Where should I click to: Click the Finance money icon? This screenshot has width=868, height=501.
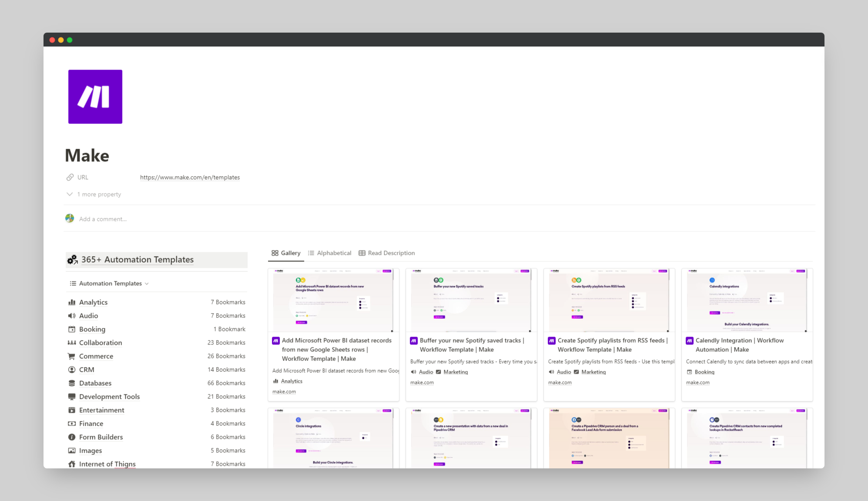[x=72, y=424]
